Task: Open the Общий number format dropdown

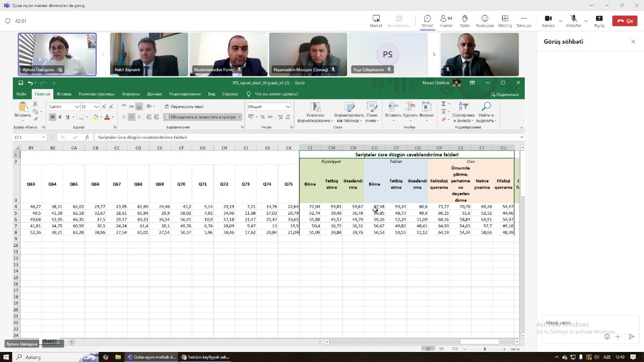Action: point(288,107)
